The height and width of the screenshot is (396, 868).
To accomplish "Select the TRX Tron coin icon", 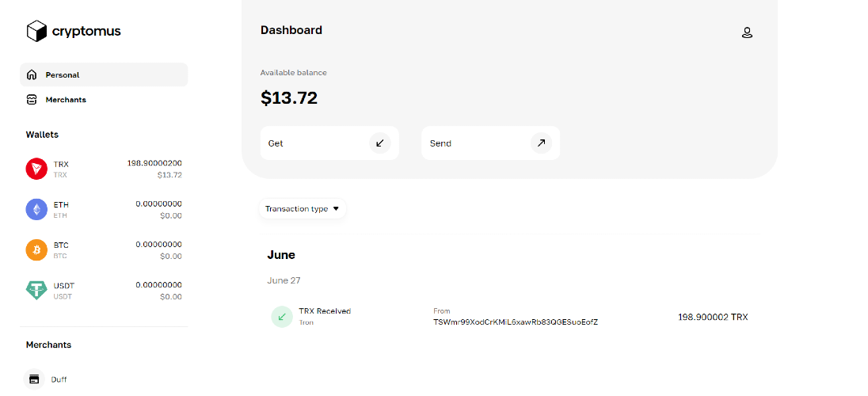I will (36, 169).
